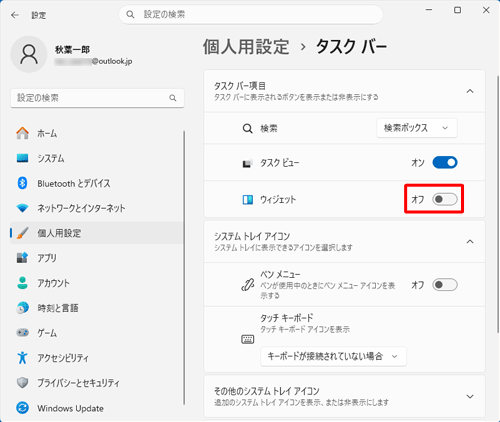Click the システム monitor icon

pyautogui.click(x=22, y=158)
